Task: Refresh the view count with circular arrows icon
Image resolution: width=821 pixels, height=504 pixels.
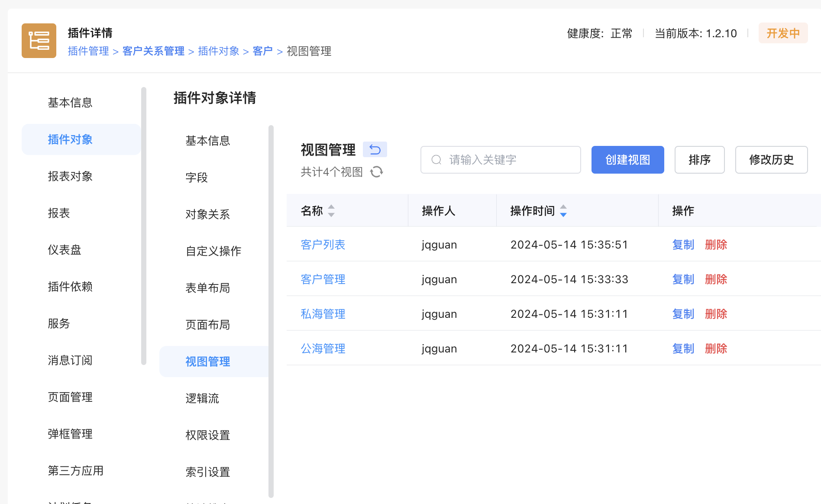Action: coord(376,172)
